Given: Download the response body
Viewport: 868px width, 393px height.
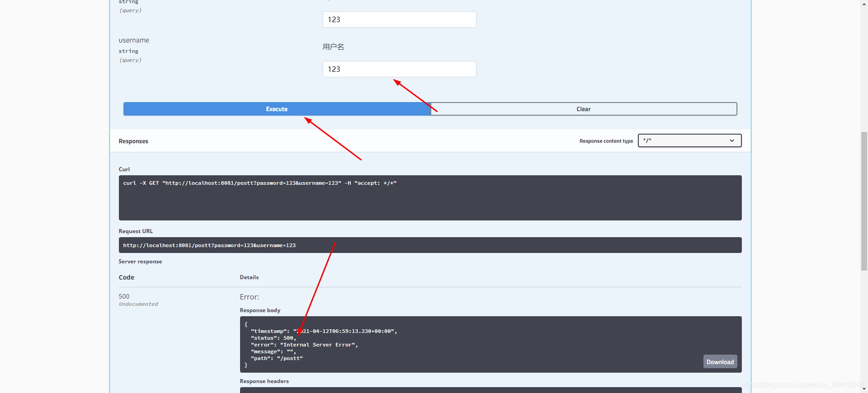Looking at the screenshot, I should [x=720, y=362].
